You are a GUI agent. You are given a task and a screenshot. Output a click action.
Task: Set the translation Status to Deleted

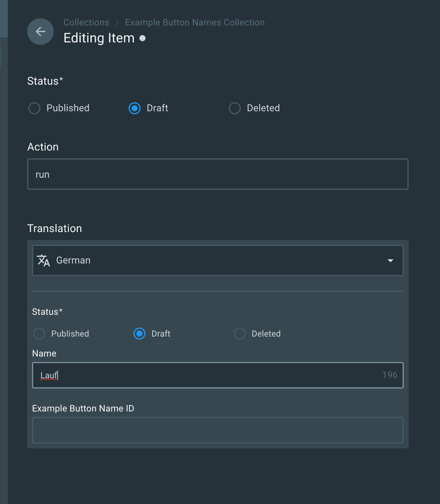[x=239, y=334]
